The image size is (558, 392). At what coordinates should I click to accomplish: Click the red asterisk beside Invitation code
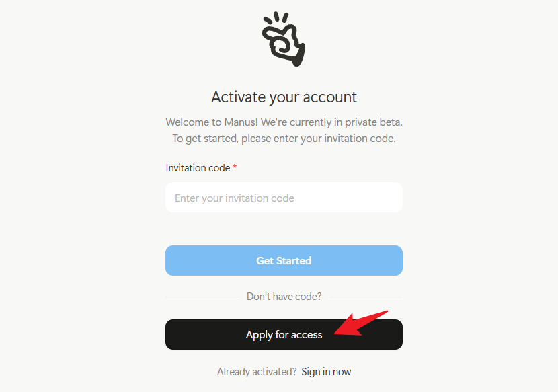coord(235,167)
